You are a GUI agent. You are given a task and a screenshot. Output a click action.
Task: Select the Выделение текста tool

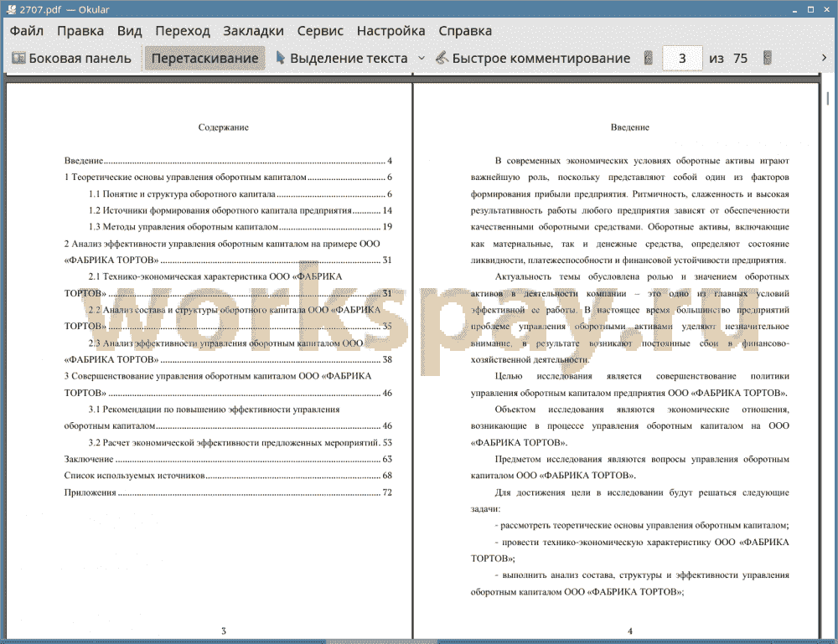[342, 59]
